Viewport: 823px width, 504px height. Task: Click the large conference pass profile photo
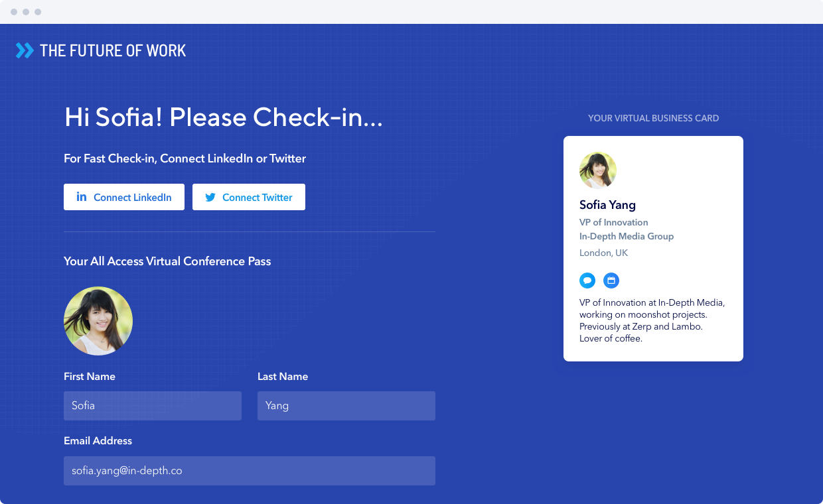(x=98, y=321)
